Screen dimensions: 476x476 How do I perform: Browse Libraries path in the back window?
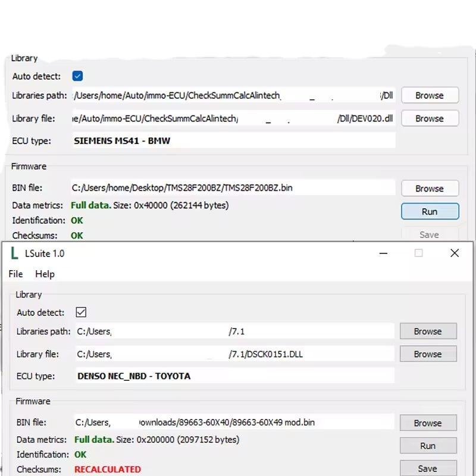430,95
